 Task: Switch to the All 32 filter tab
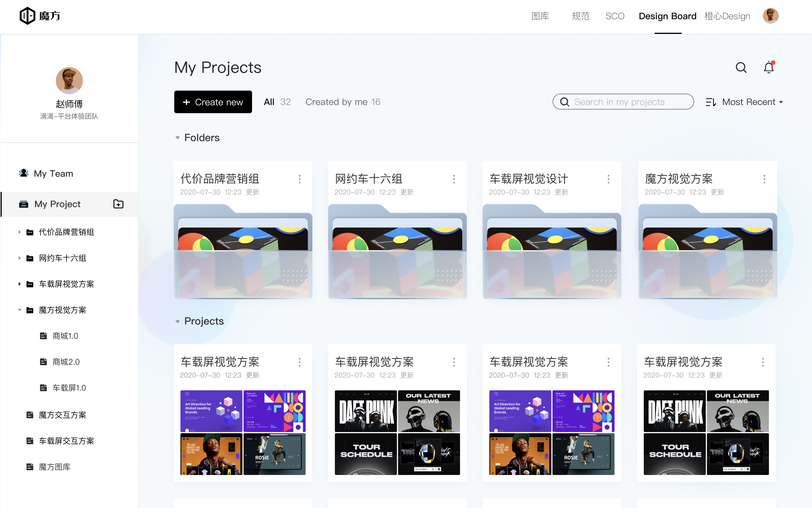[x=277, y=102]
